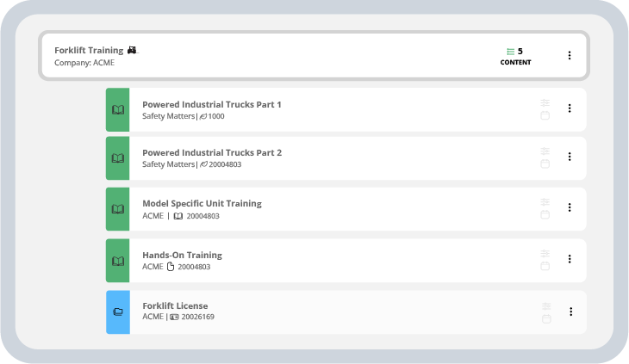This screenshot has width=629, height=364.
Task: Click the blue folder icon for Forklift License
Action: tap(118, 312)
